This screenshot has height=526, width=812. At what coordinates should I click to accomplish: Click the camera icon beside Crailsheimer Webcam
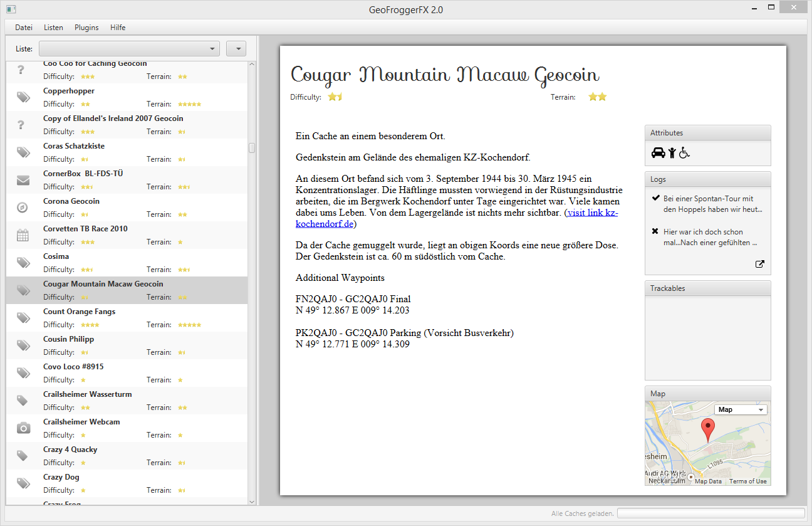click(23, 428)
